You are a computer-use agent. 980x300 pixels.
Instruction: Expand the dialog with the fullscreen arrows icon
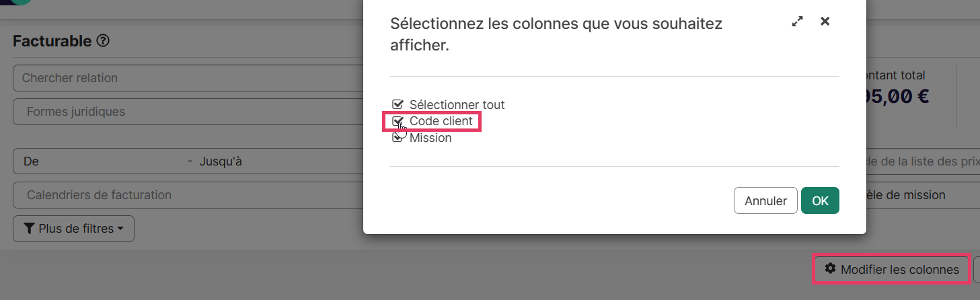(797, 22)
